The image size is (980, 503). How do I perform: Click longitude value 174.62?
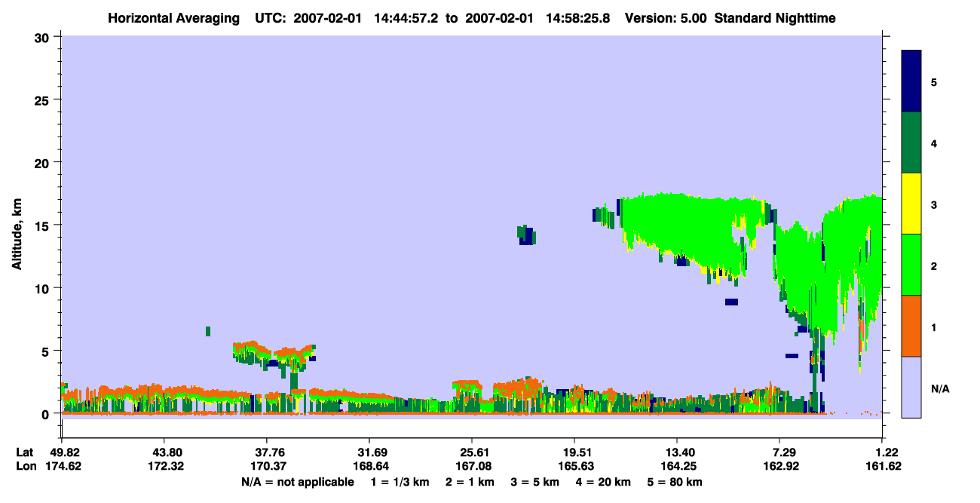click(x=62, y=466)
